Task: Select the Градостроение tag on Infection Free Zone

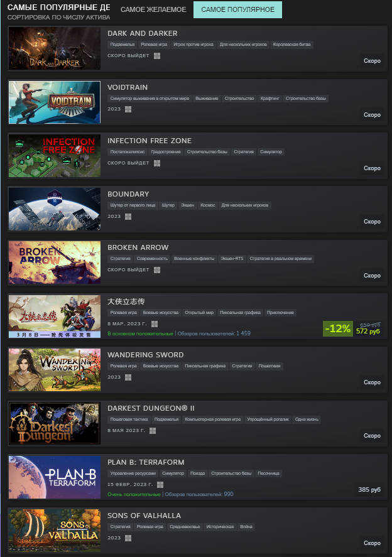Action: pyautogui.click(x=166, y=152)
